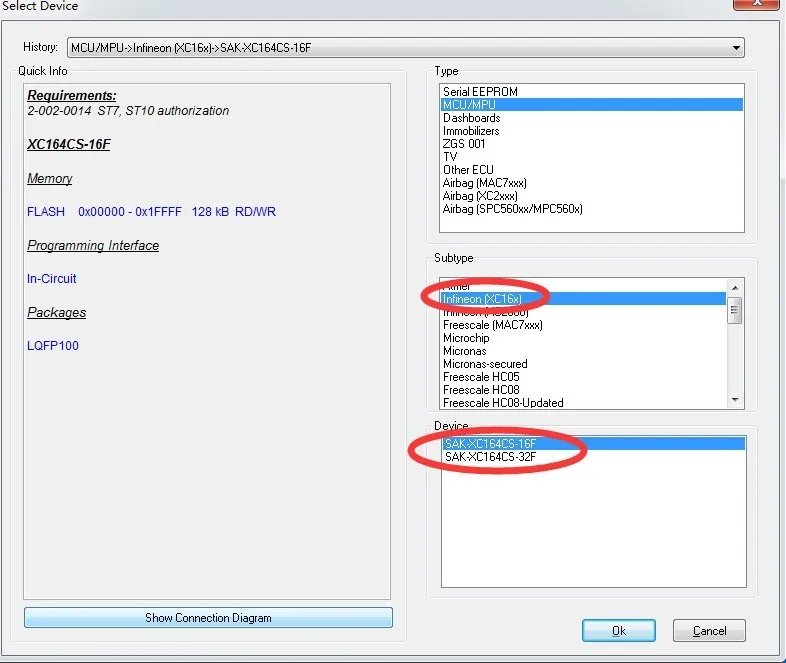Choose Immobilizers in Type list

592,131
